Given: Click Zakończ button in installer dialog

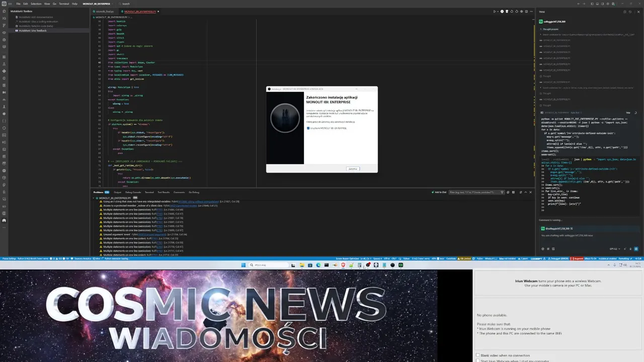Looking at the screenshot, I should (353, 168).
